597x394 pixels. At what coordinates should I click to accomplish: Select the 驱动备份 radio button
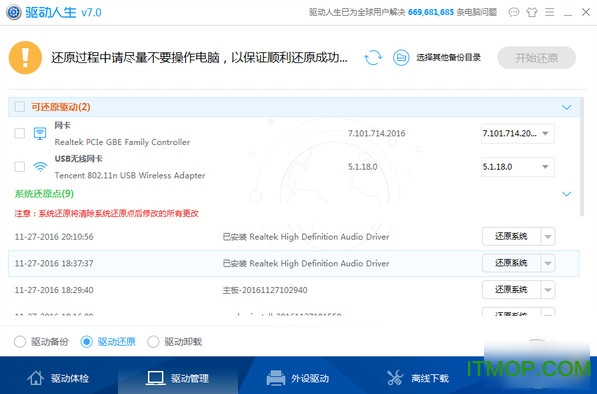tap(20, 341)
